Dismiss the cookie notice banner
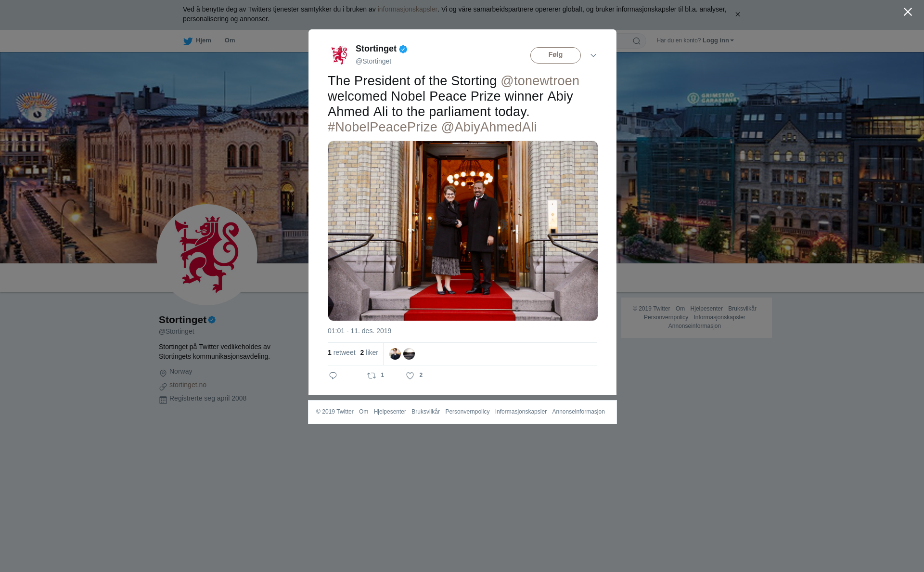Image resolution: width=924 pixels, height=572 pixels. [x=737, y=14]
